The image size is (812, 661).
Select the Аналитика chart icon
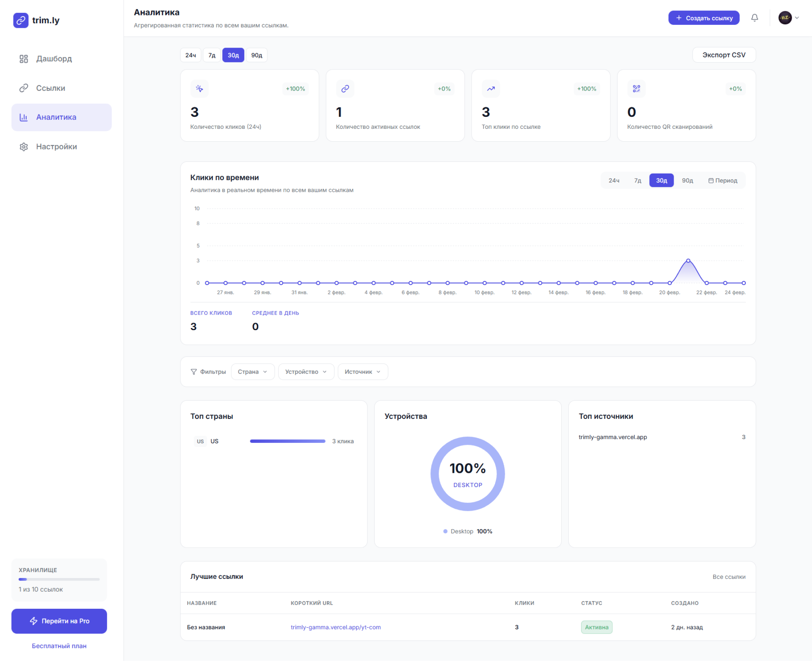click(24, 117)
